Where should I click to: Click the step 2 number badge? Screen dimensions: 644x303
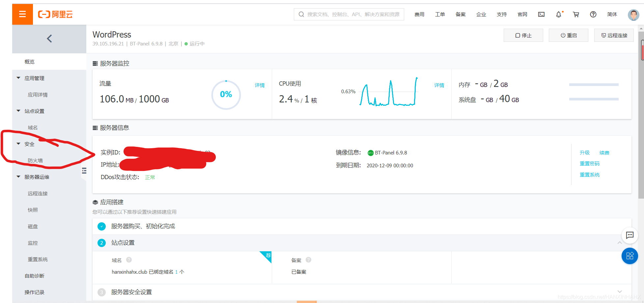coord(101,243)
